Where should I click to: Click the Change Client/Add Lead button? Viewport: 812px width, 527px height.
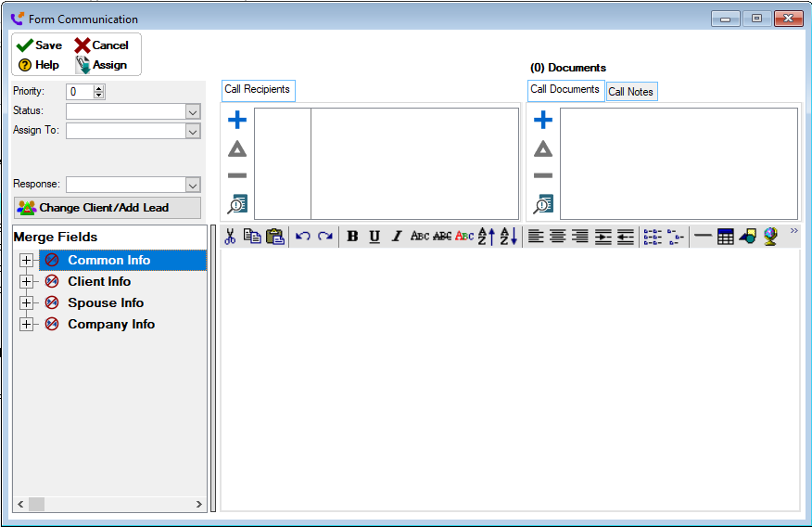pos(107,208)
